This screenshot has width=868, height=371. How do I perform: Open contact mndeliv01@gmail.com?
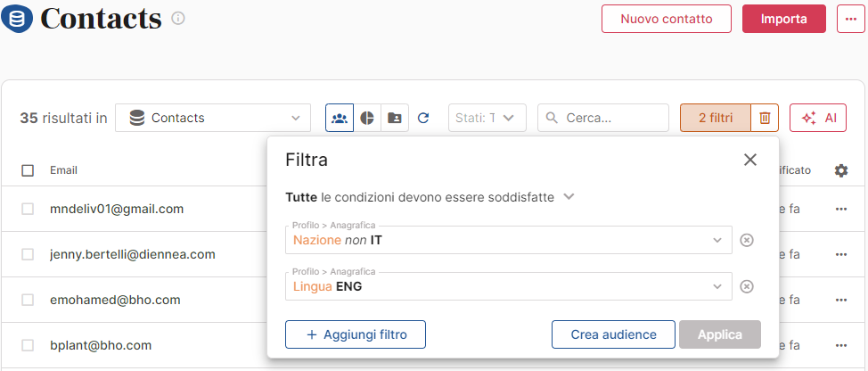point(117,209)
